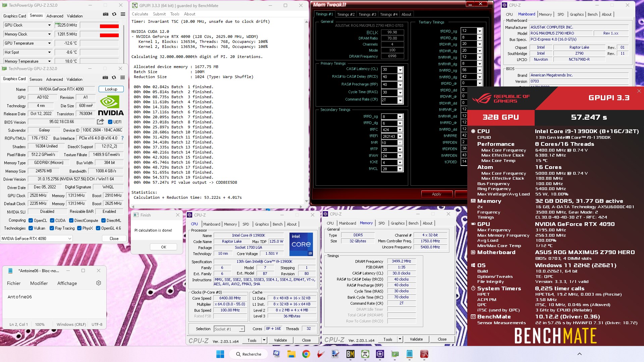Toggle the DirectCompute checkbox

click(71, 221)
